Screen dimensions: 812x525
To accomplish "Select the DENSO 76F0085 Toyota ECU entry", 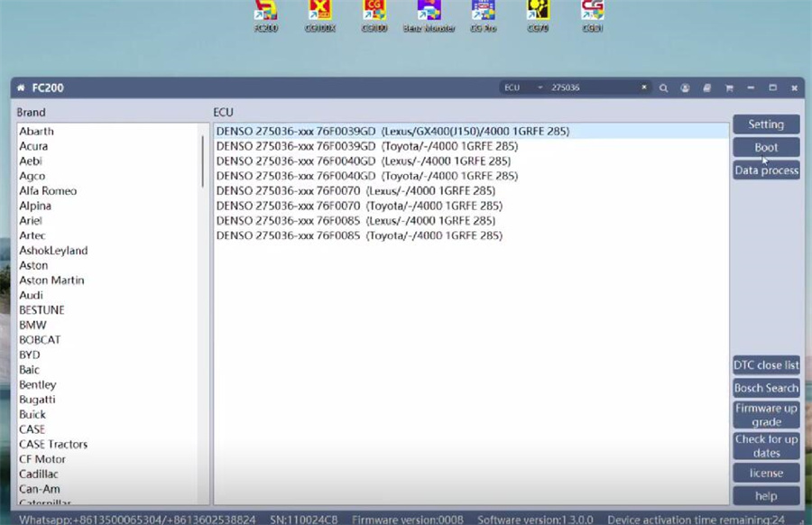I will coord(359,235).
